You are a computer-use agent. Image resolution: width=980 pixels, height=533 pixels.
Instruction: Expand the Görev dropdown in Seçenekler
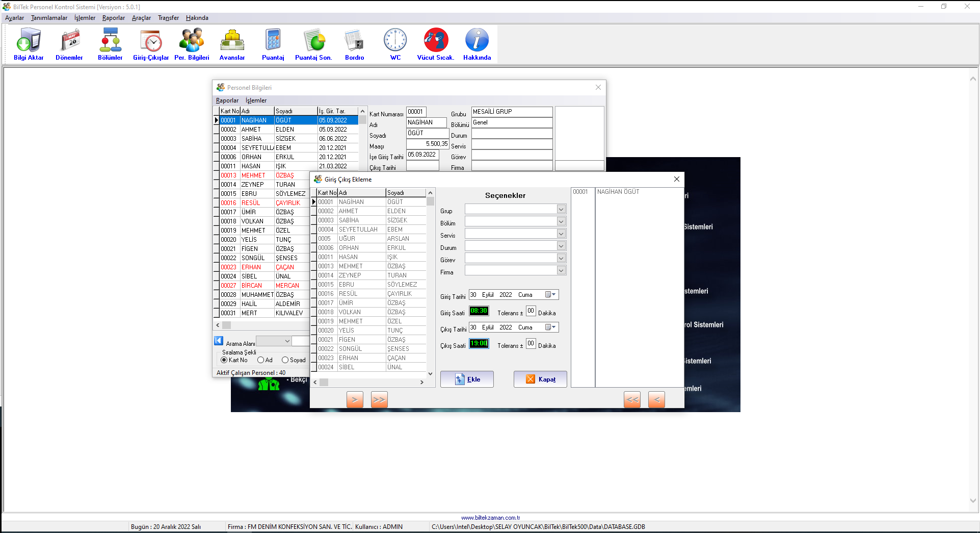(561, 258)
